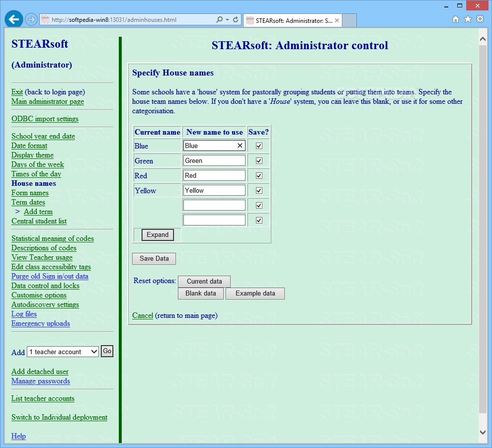Viewport: 492px width, 448px height.
Task: Follow the Cancel link
Action: 143,315
